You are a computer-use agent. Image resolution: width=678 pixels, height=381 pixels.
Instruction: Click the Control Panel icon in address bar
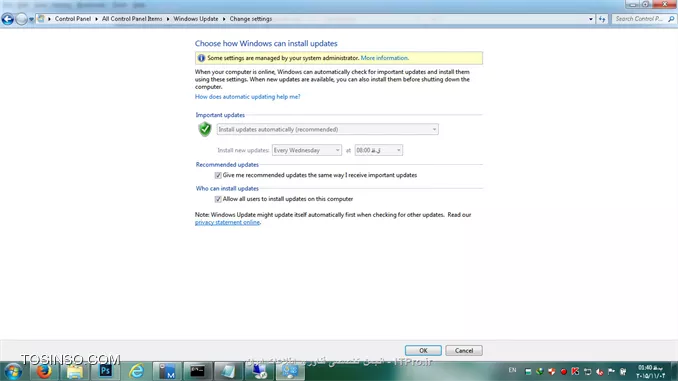tap(41, 19)
